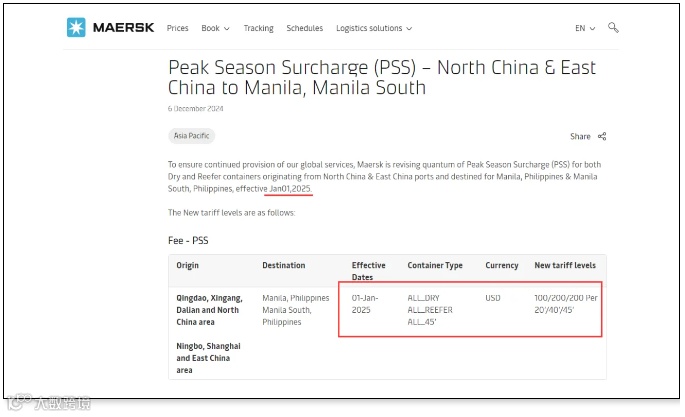
Task: Click the Qingdao, Xingang, Dalian origin cell
Action: click(209, 310)
